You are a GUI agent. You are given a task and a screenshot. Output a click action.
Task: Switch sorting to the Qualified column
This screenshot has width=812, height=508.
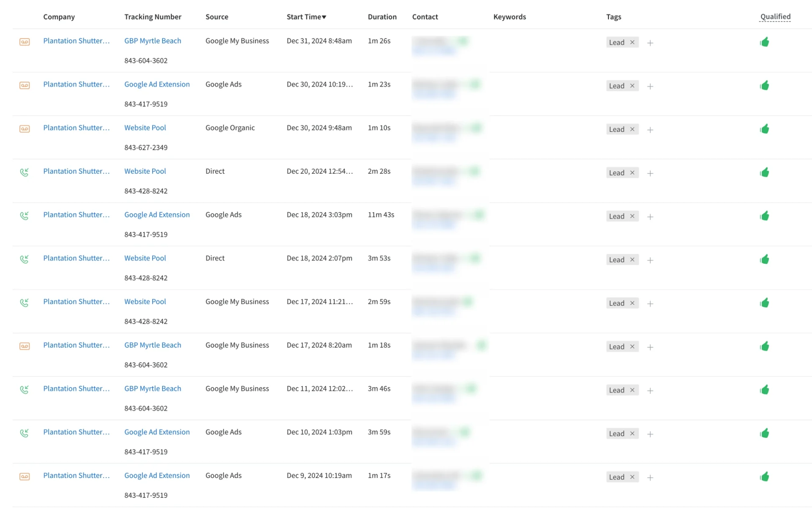click(x=775, y=16)
